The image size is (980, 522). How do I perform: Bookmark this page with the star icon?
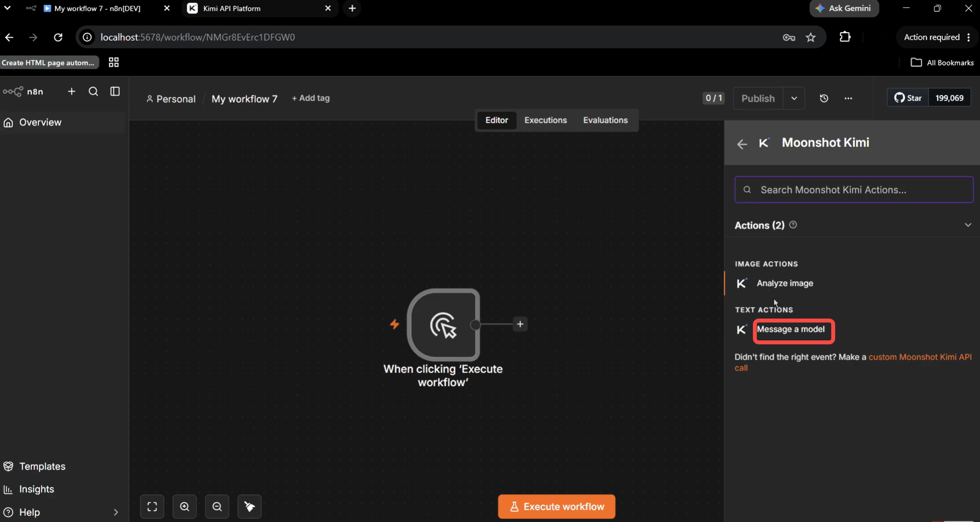click(x=810, y=37)
